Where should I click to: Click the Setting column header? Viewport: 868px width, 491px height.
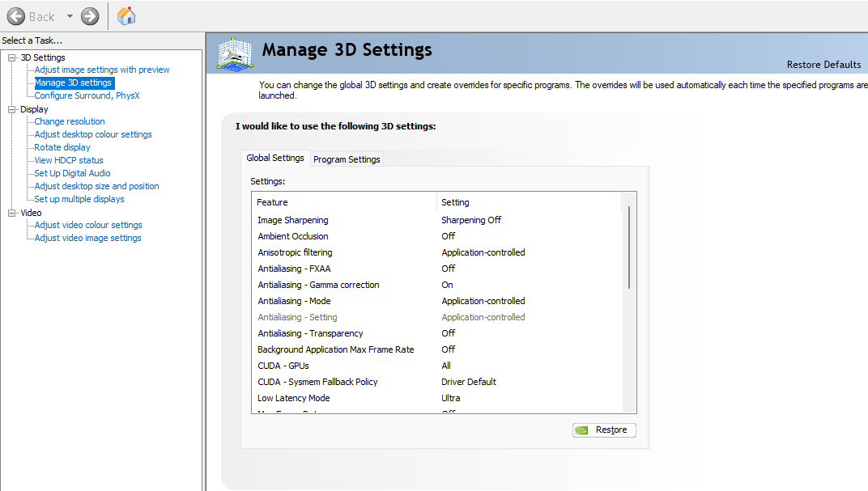[530, 202]
